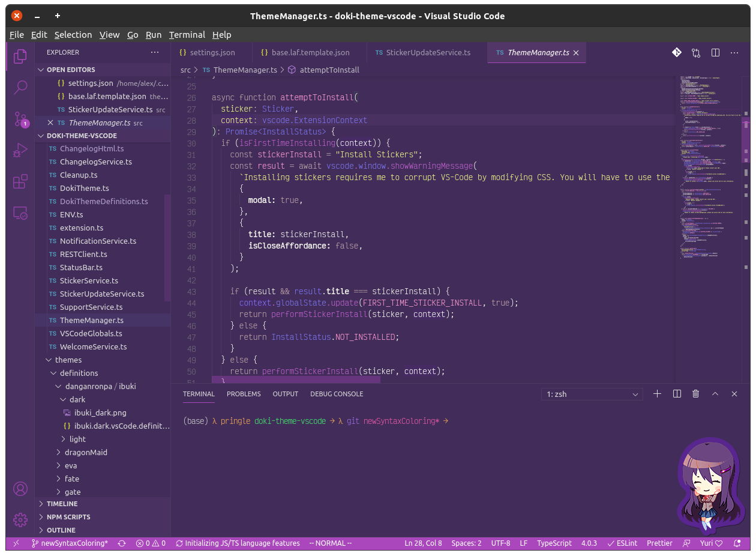Split the terminal panel
The image size is (756, 556).
tap(677, 394)
